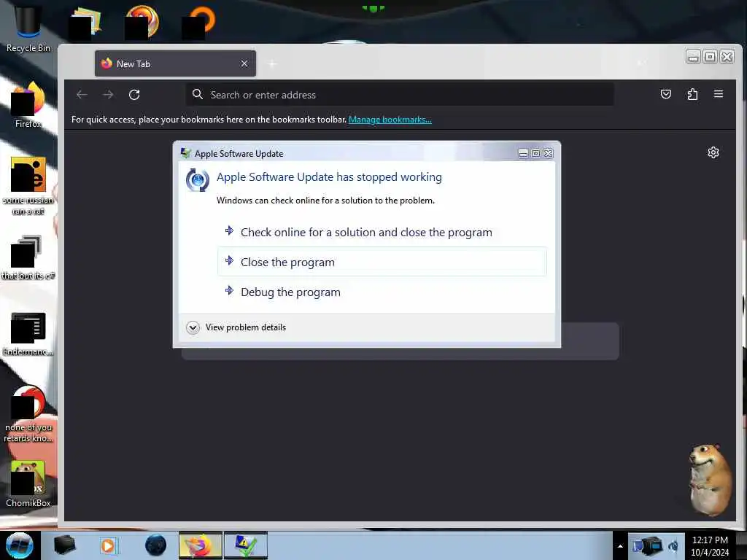
Task: Minimize the Apple Software Update dialog
Action: (523, 153)
